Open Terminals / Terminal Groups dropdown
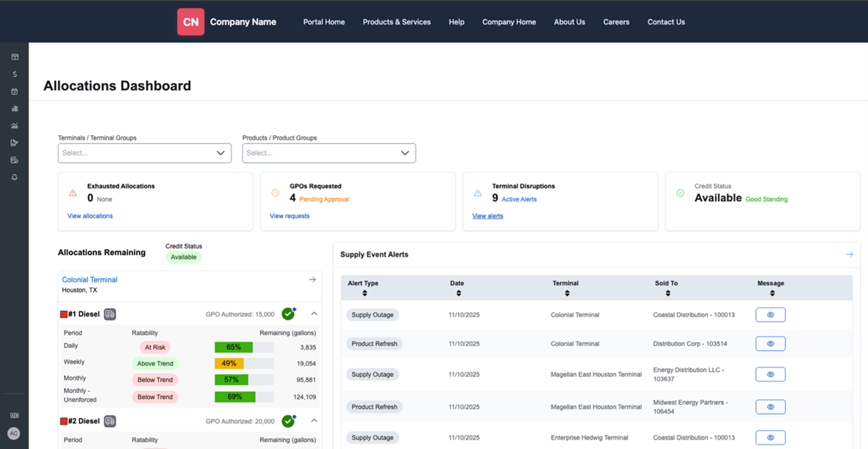 point(145,153)
